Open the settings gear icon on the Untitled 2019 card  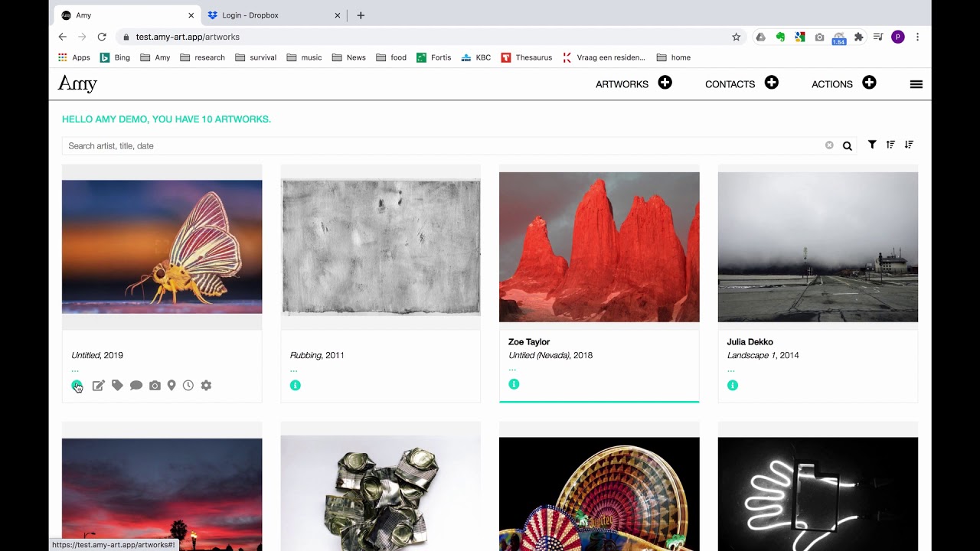206,386
